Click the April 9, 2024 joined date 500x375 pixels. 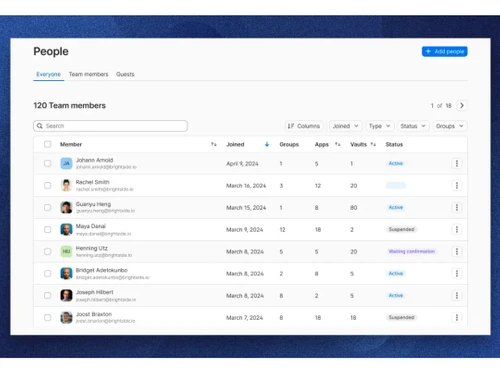tap(242, 164)
